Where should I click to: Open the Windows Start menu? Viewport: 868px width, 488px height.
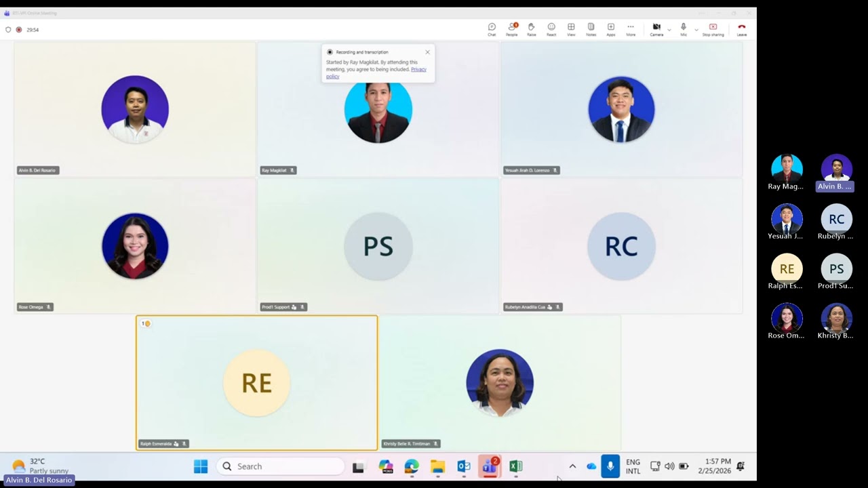(x=201, y=466)
